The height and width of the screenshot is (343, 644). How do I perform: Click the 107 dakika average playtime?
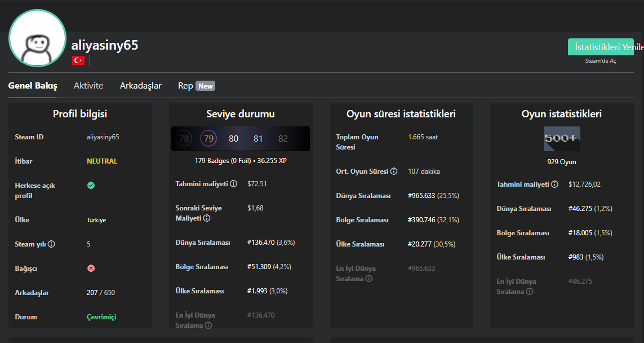click(424, 171)
